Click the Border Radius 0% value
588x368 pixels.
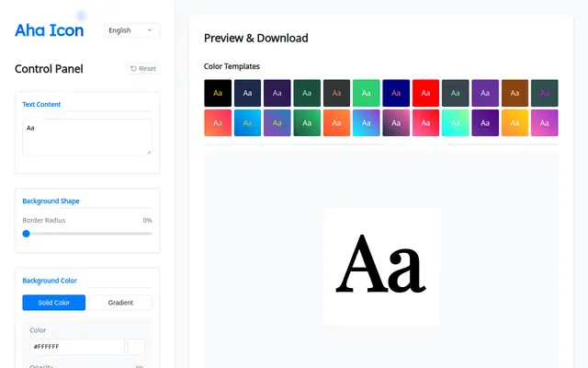[x=147, y=221]
